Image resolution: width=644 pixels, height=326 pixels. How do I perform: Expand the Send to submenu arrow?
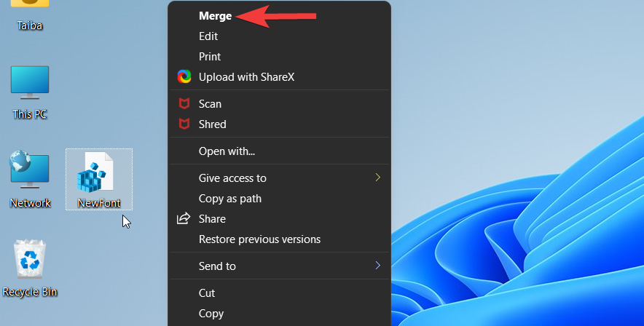click(x=377, y=266)
